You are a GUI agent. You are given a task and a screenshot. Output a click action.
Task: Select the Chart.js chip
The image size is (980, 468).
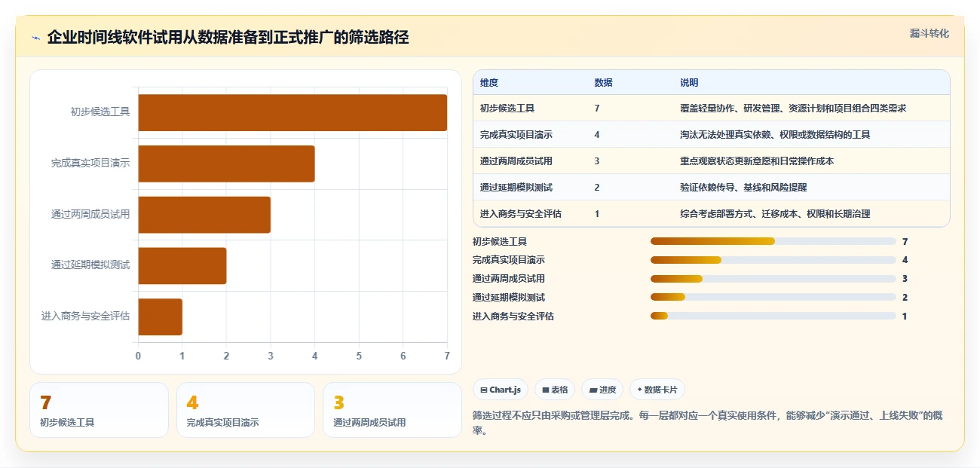[501, 390]
